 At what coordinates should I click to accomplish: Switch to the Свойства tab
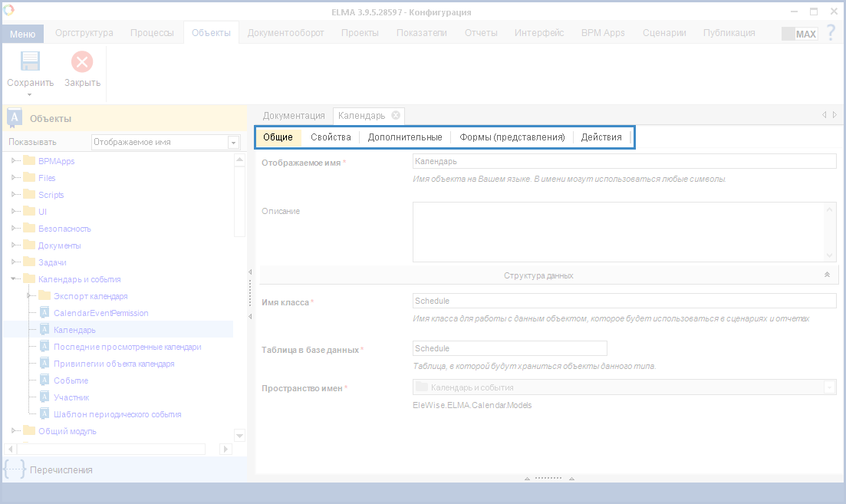tap(331, 137)
